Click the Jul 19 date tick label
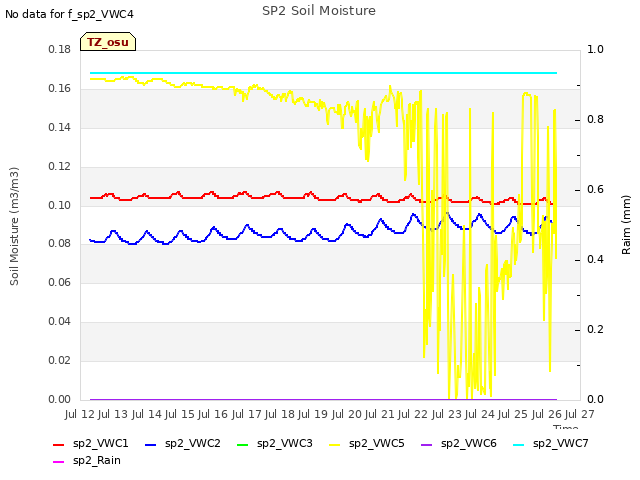The width and height of the screenshot is (640, 480). click(x=313, y=414)
